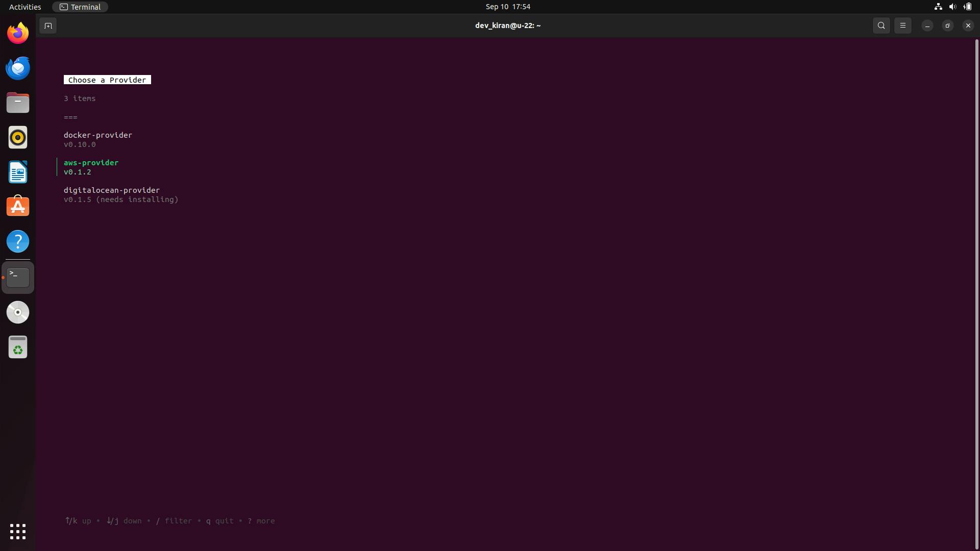980x551 pixels.
Task: Open Firefox from the dock
Action: [x=18, y=33]
